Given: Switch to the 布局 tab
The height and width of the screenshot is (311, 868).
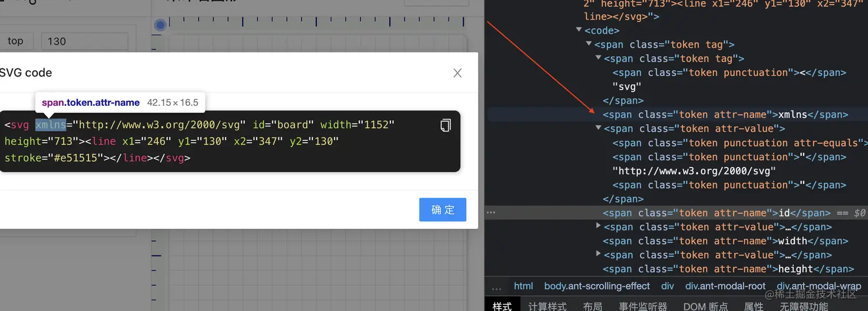Looking at the screenshot, I should point(592,306).
